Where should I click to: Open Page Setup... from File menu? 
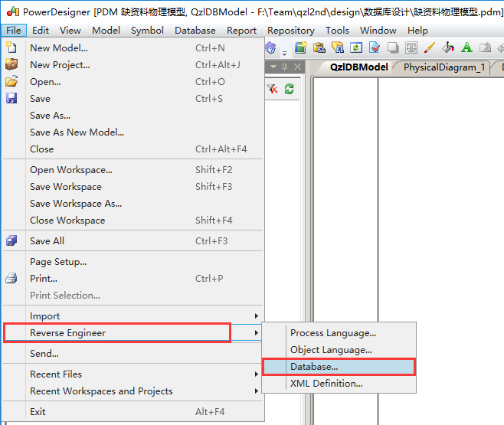click(x=133, y=262)
